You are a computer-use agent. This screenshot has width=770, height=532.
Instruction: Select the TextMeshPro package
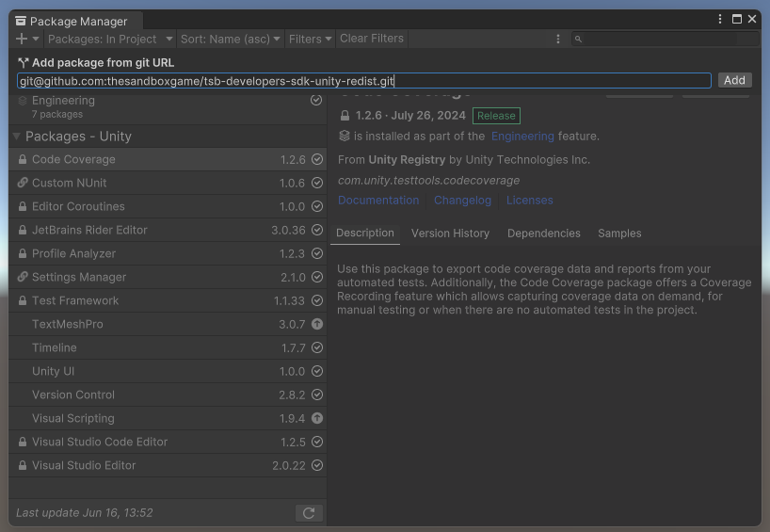coord(168,325)
